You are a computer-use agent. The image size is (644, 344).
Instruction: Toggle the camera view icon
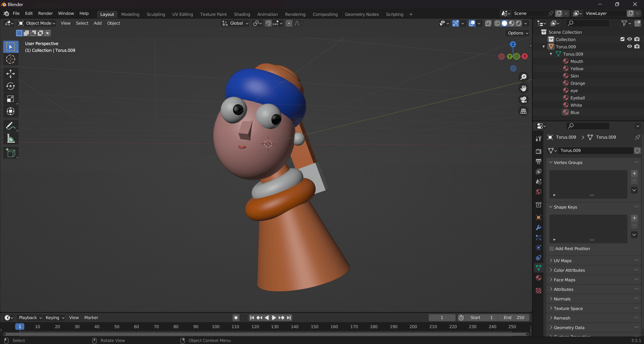[523, 100]
